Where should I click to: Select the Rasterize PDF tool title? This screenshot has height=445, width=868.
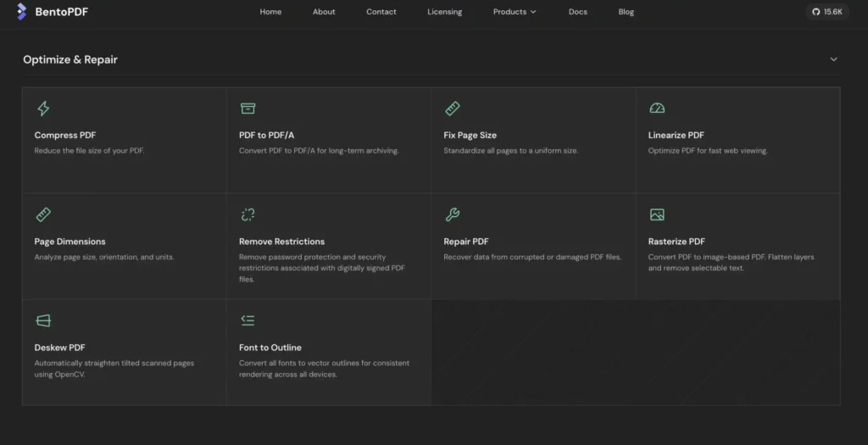tap(676, 242)
